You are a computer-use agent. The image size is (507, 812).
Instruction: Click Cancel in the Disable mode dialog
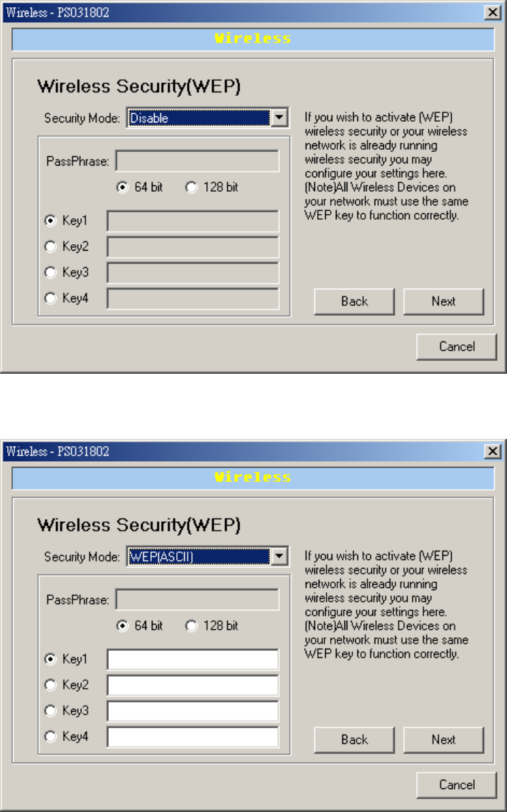pyautogui.click(x=456, y=347)
